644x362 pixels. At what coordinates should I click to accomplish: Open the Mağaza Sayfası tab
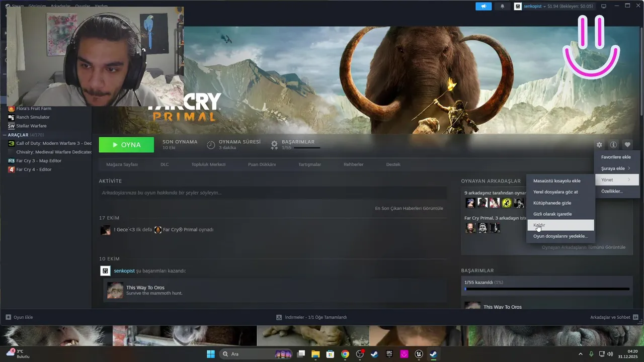[122, 164]
